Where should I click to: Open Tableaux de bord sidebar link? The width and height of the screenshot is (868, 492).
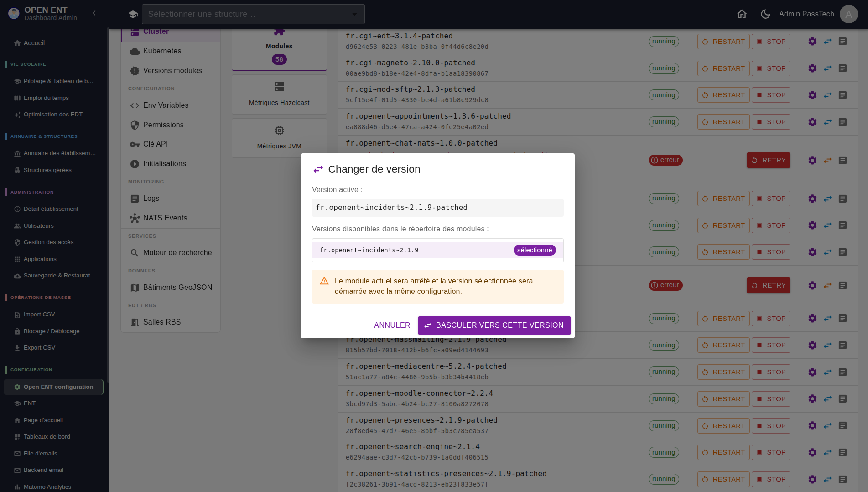click(54, 437)
